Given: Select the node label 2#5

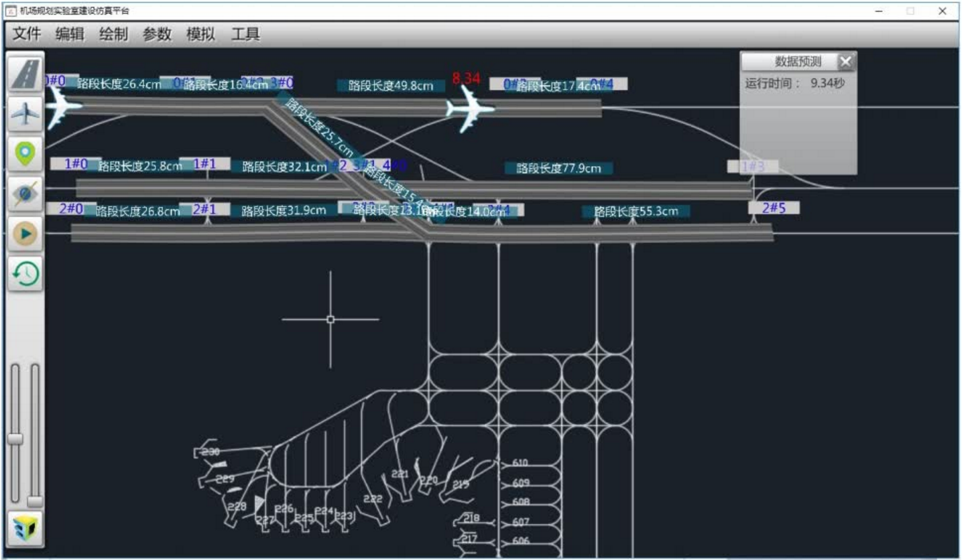Looking at the screenshot, I should 774,208.
